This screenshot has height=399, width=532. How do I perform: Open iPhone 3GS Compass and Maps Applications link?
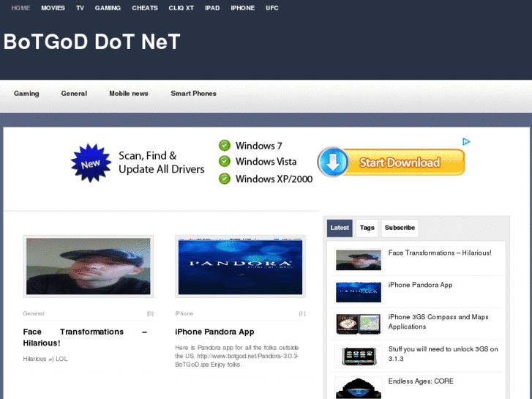438,321
